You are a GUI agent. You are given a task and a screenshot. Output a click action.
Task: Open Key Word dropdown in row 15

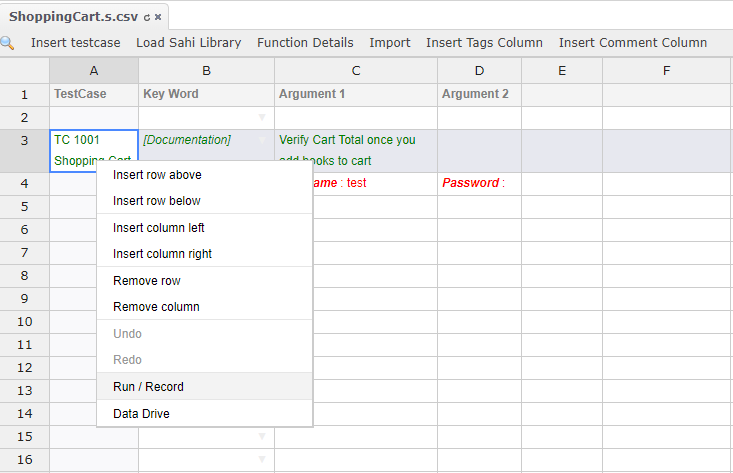tap(262, 436)
